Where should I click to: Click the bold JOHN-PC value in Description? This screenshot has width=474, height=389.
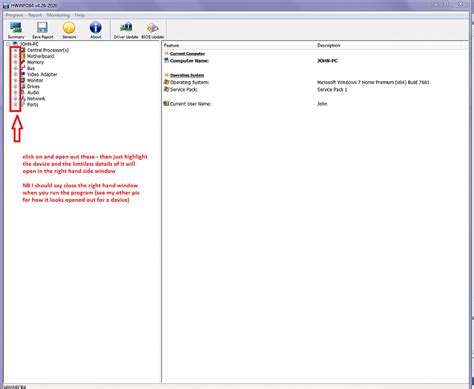327,61
